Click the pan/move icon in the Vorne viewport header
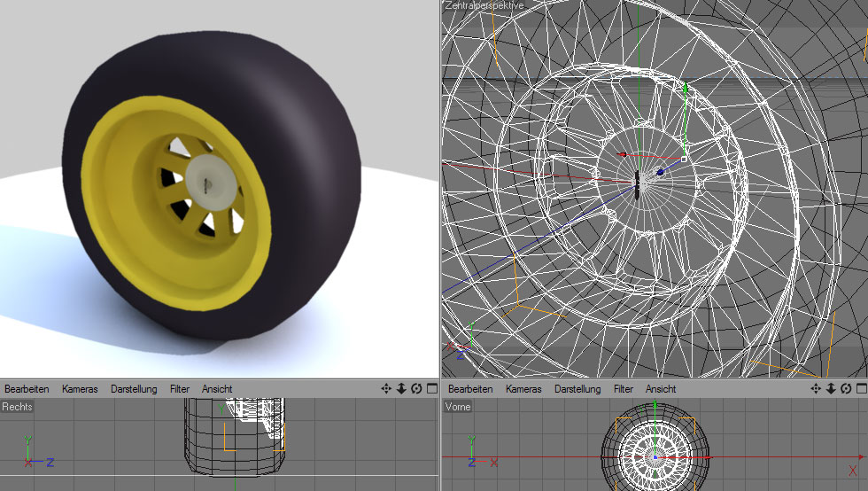 (x=817, y=389)
